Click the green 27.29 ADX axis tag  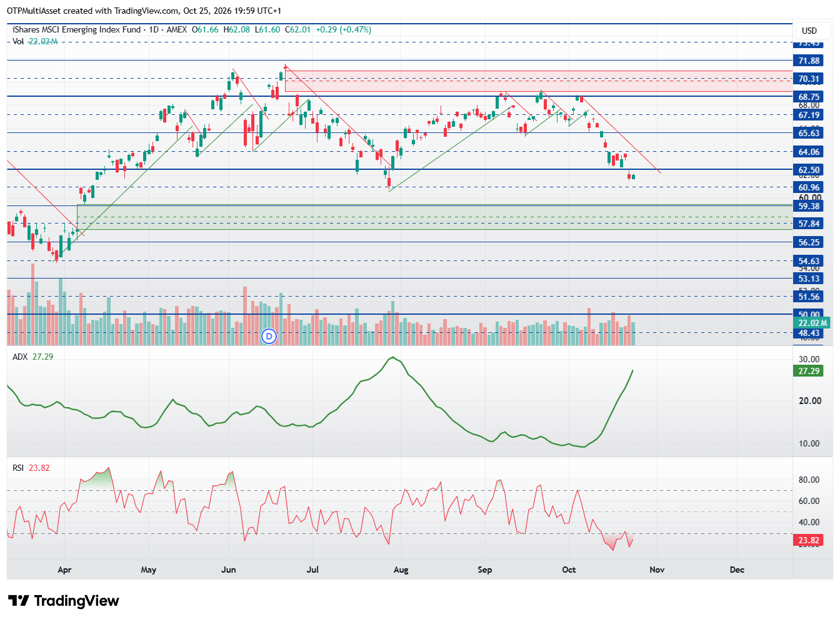(809, 371)
